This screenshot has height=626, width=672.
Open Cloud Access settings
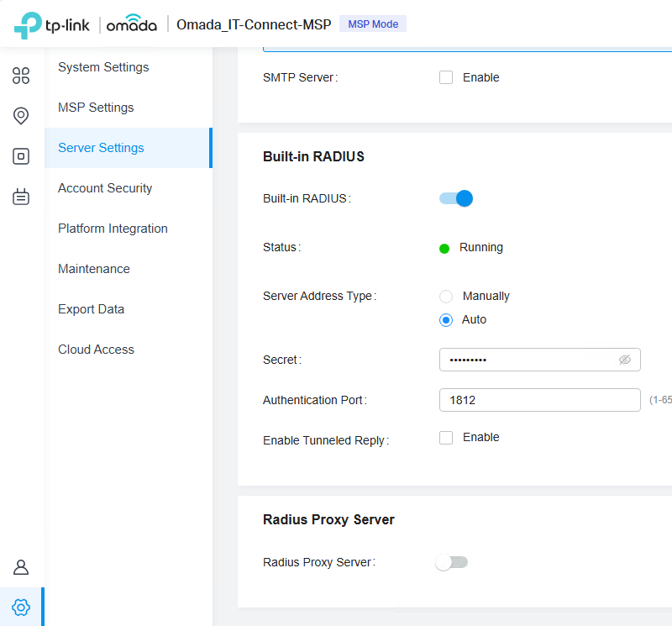tap(96, 350)
